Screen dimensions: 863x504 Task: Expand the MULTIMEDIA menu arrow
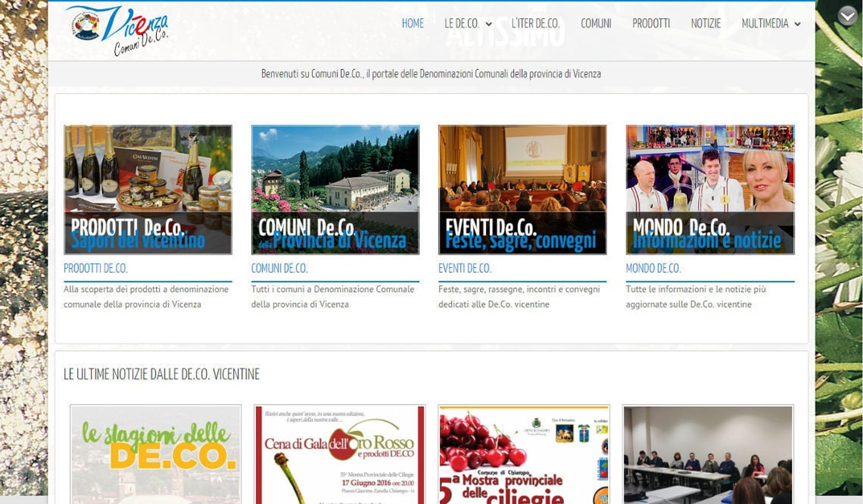[x=798, y=24]
